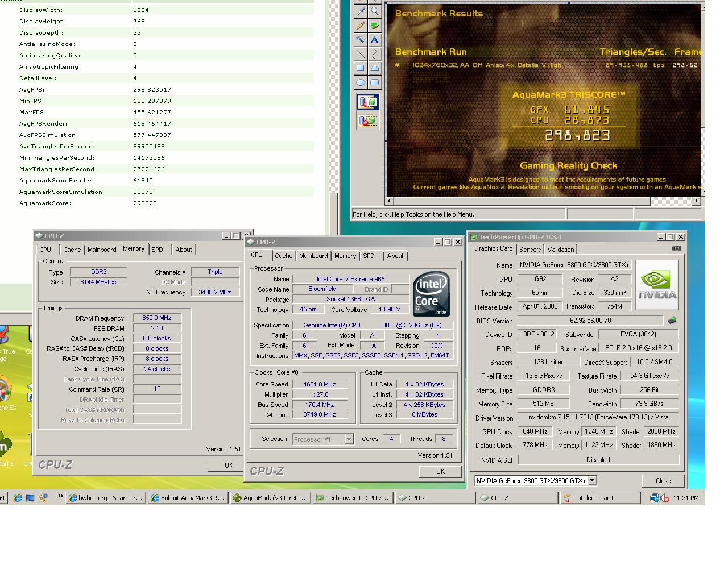Select the Ellipse tool in Paint
The height and width of the screenshot is (582, 728).
[x=361, y=82]
